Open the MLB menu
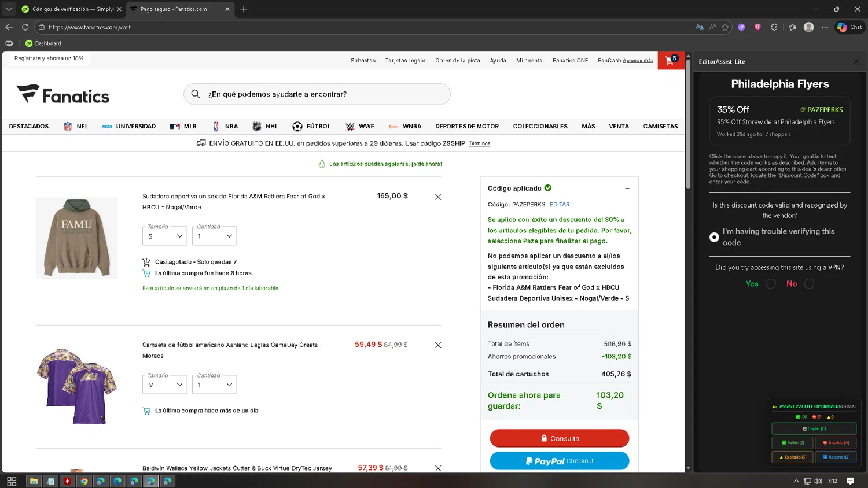This screenshot has width=868, height=488. pyautogui.click(x=183, y=126)
